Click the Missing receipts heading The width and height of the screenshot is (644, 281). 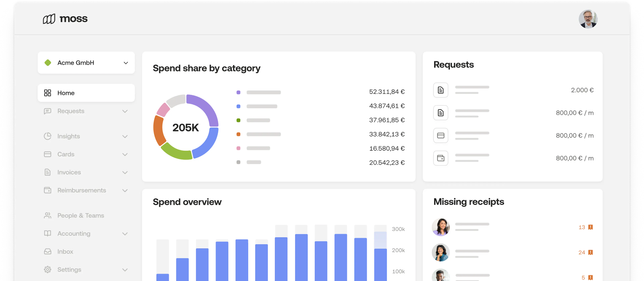click(x=469, y=202)
